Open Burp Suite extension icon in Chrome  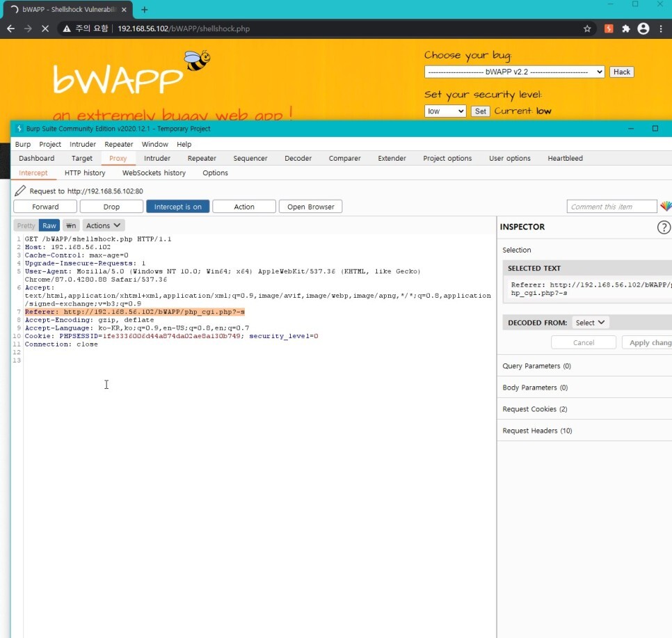(609, 29)
